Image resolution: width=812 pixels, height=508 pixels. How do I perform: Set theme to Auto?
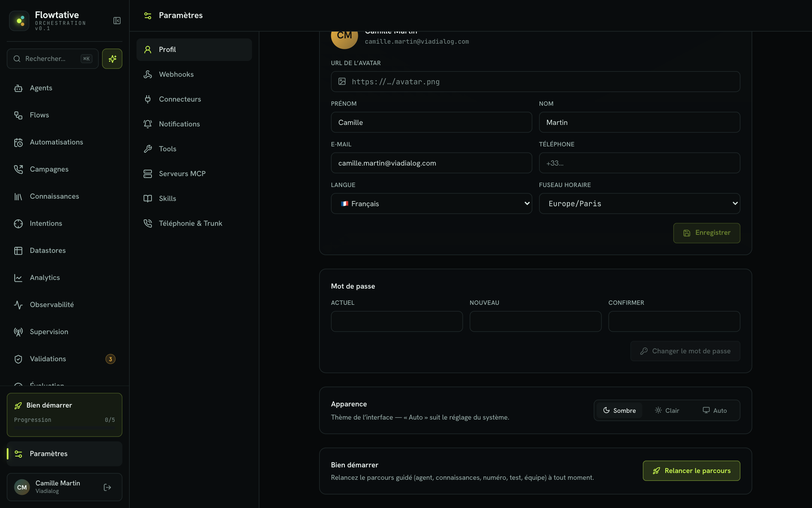point(715,411)
